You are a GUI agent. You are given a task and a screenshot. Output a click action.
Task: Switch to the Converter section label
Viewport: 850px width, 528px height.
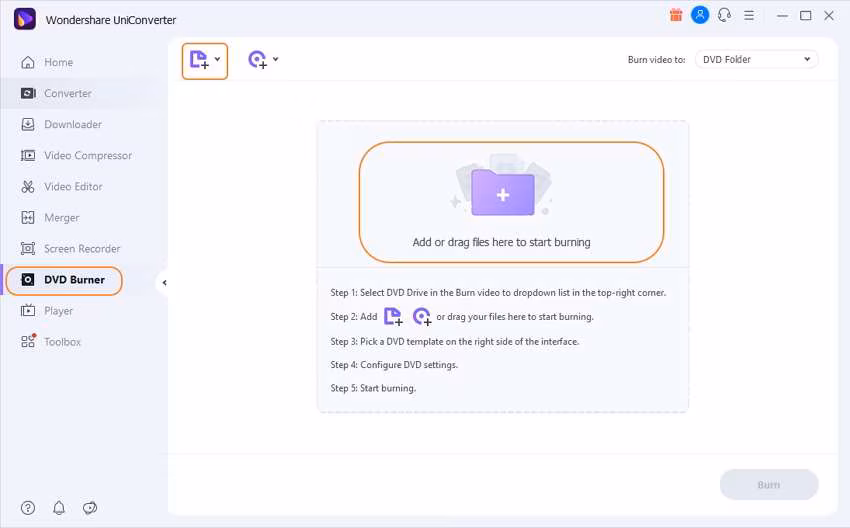[68, 93]
